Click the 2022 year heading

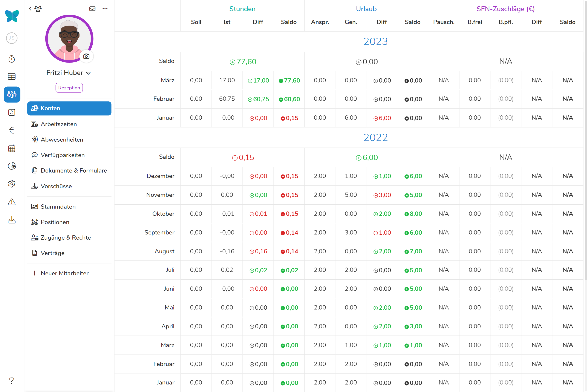point(375,138)
